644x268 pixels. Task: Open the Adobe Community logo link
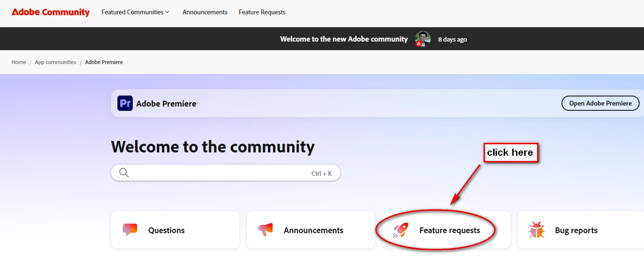pos(51,12)
